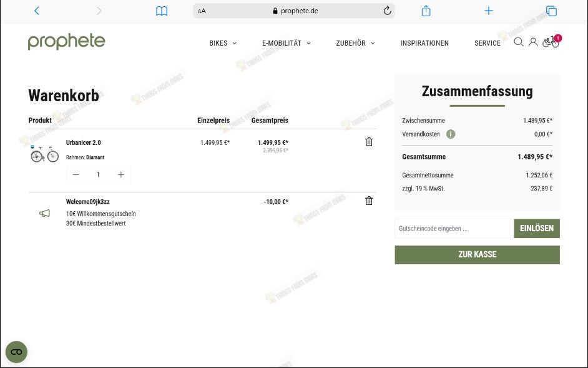
Task: Open the bicycle cart icon with badge
Action: [x=551, y=42]
